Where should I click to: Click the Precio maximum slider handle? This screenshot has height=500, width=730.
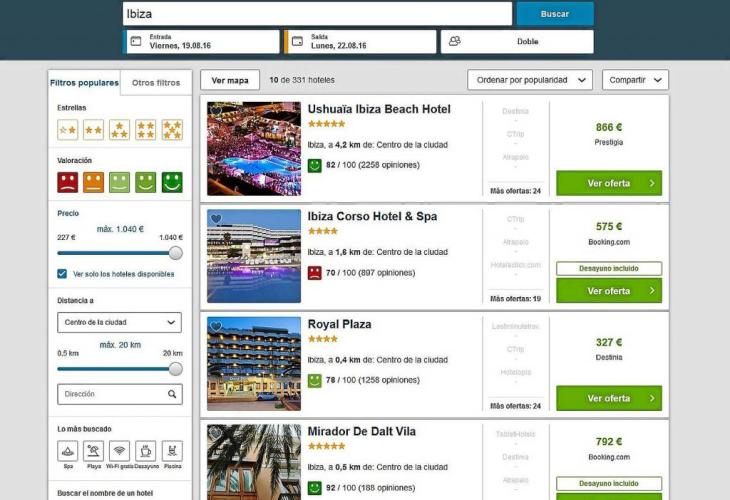[176, 253]
